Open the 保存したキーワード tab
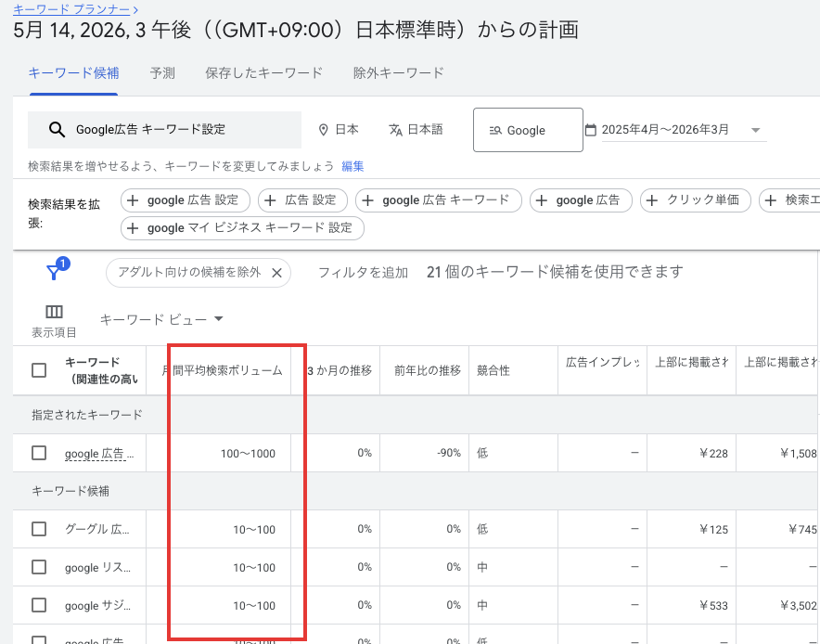Viewport: 820px width, 644px height. 263,72
